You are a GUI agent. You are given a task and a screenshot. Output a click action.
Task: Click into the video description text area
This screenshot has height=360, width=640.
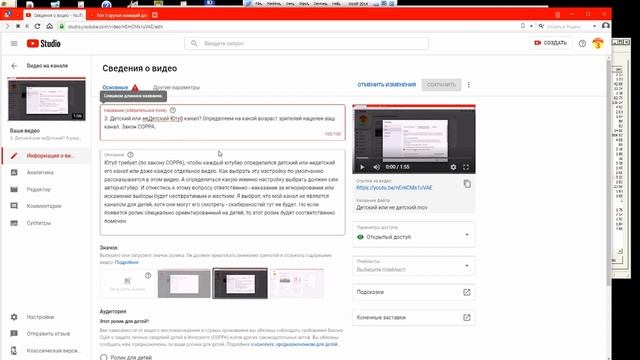pos(222,192)
